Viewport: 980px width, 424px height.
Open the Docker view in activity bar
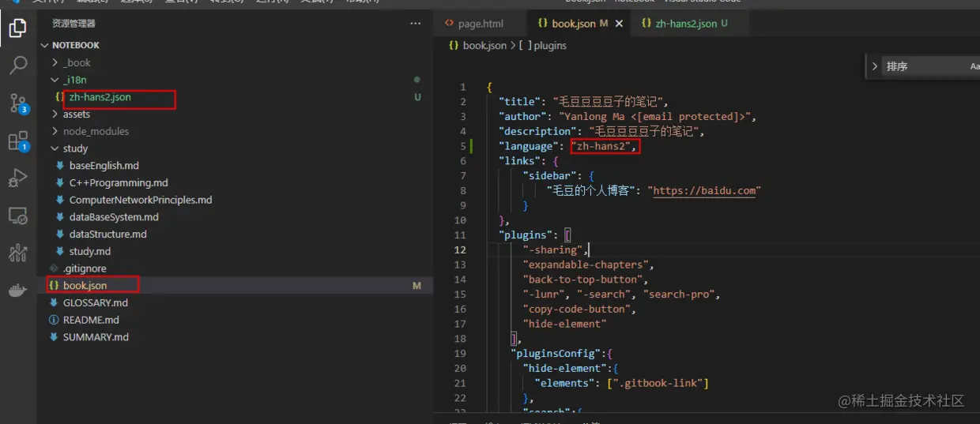tap(17, 291)
